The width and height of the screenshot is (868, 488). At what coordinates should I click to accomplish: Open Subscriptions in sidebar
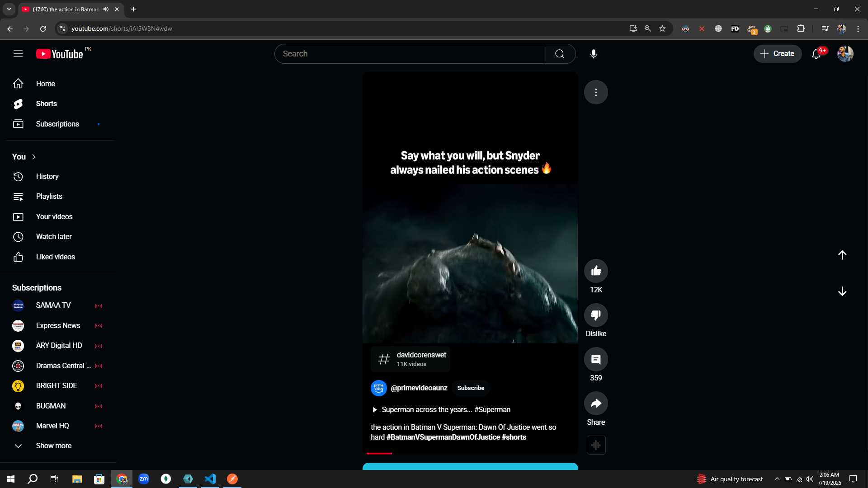point(58,124)
